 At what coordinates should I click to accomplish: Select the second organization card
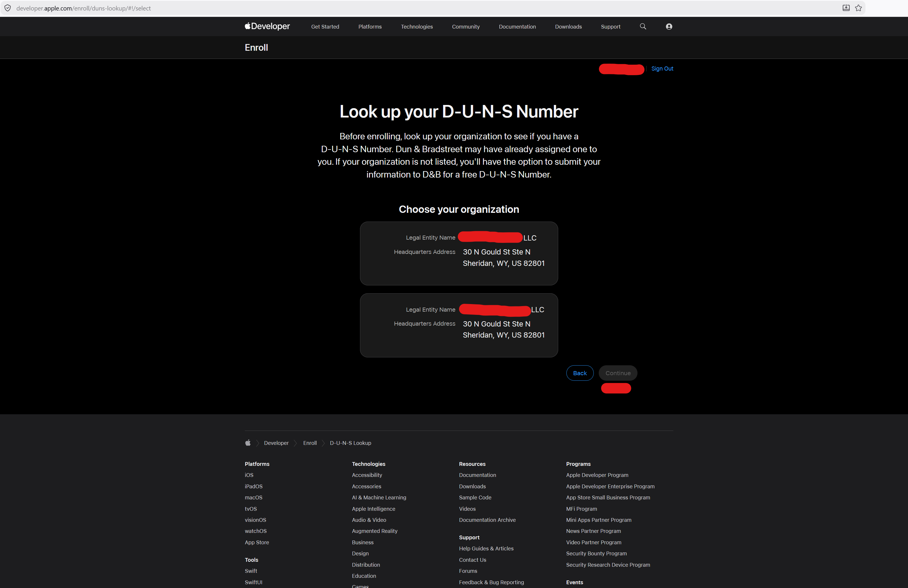pos(459,325)
